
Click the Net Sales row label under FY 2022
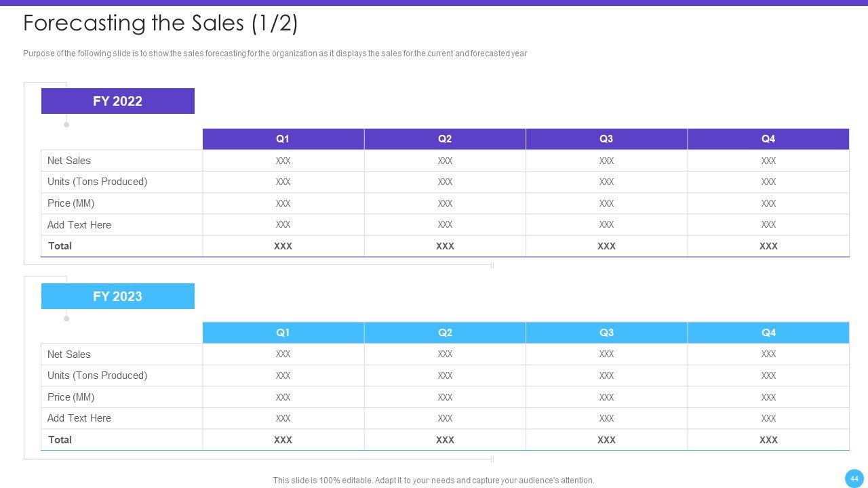(69, 161)
